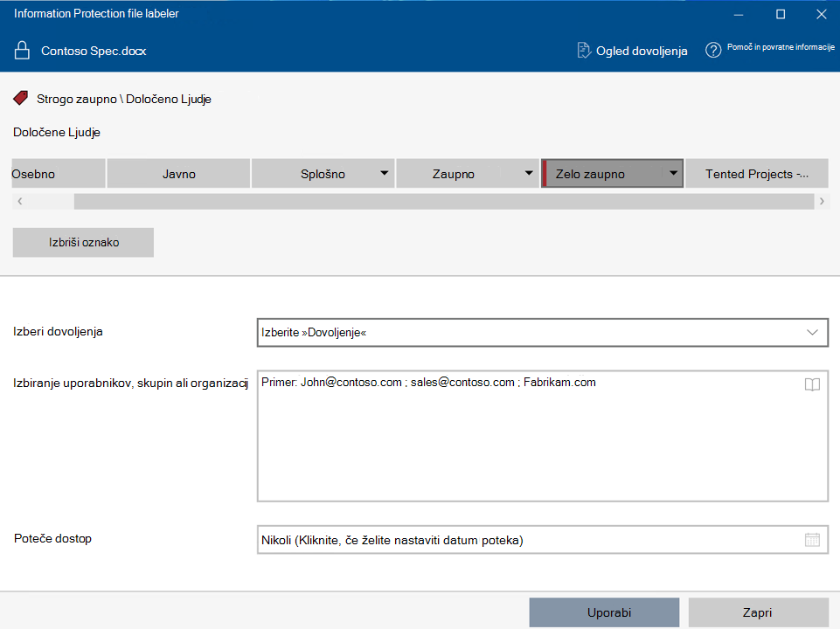Close the Information Protection file labeler window
The height and width of the screenshot is (629, 840).
(x=822, y=14)
